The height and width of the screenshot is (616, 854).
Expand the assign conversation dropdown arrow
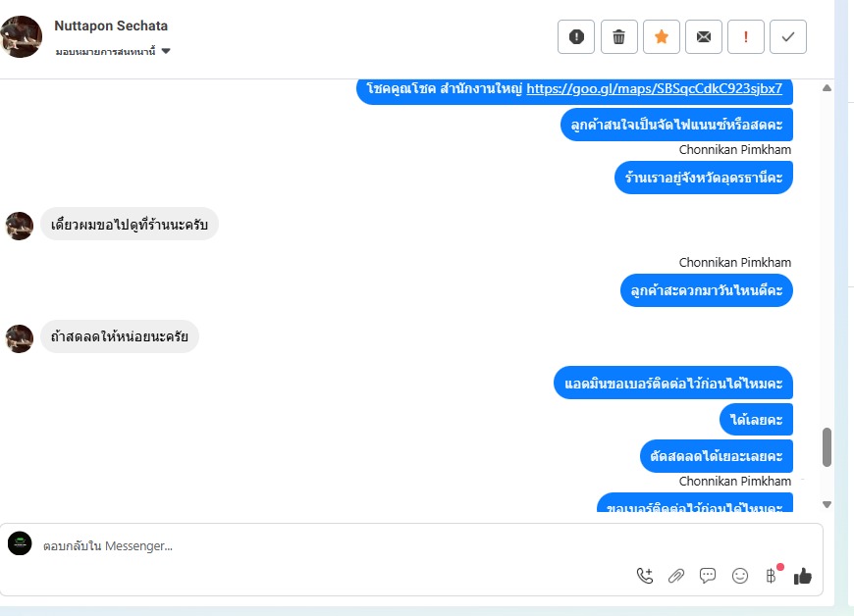[166, 51]
